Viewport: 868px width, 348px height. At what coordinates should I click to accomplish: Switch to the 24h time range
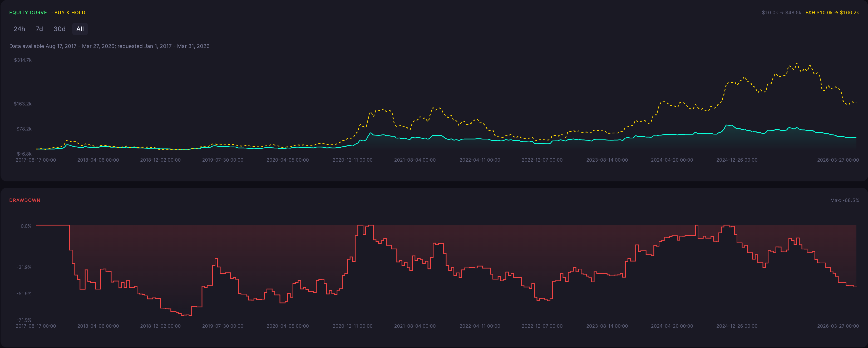pyautogui.click(x=19, y=29)
